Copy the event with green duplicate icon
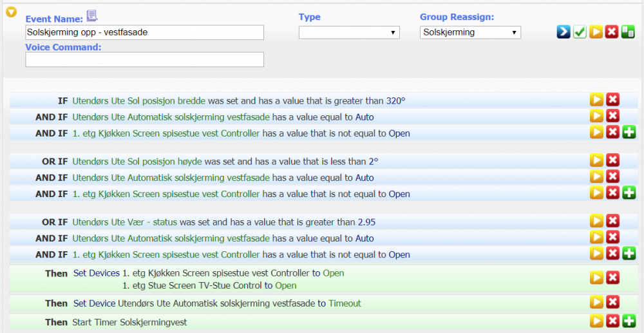This screenshot has height=333, width=644. click(x=628, y=32)
